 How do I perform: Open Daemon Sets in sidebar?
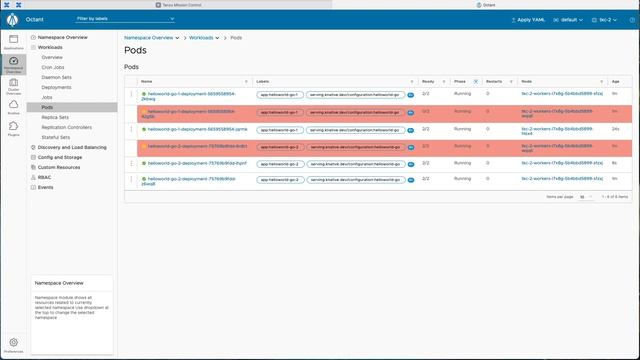click(x=56, y=78)
